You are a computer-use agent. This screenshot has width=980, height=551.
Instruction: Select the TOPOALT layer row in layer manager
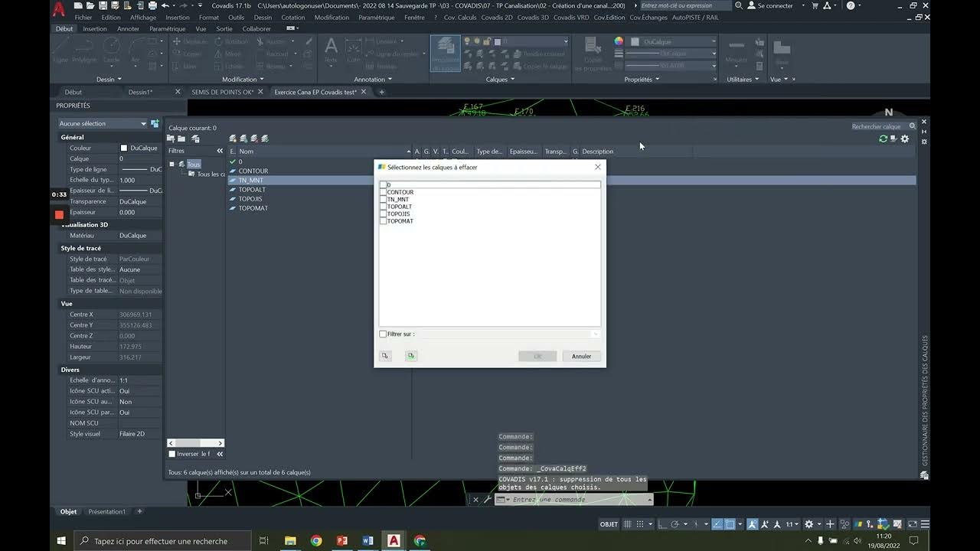(252, 190)
